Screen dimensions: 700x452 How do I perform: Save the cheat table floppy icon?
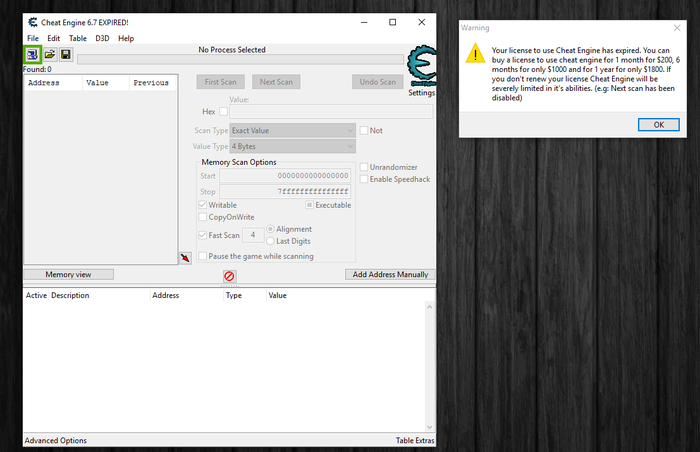pos(66,54)
